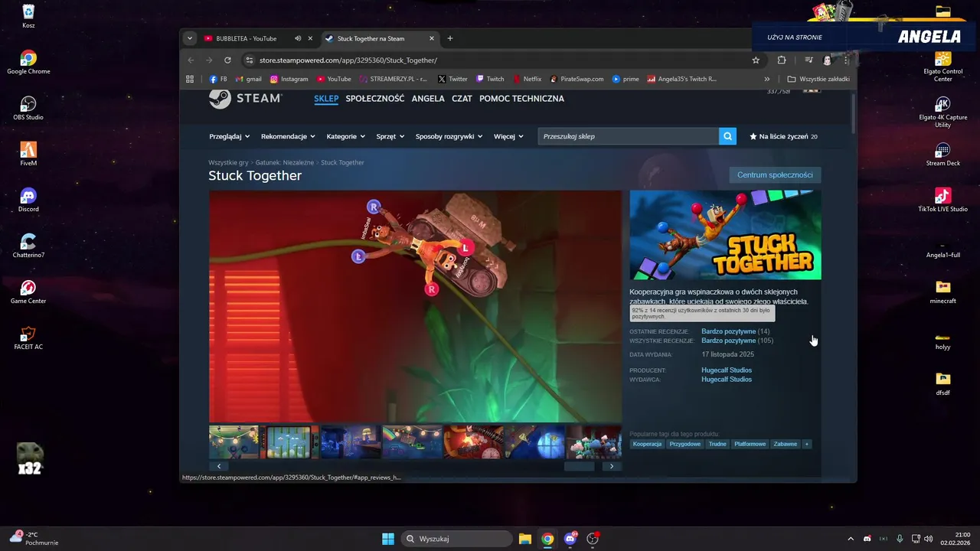Select the first screenshot thumbnail in the strip
Screen dimensions: 980x551
[234, 442]
